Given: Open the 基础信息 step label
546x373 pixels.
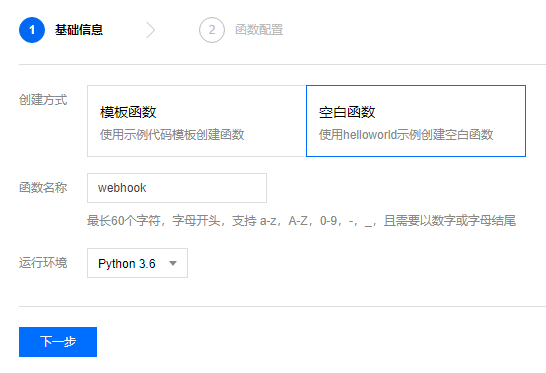Looking at the screenshot, I should pos(79,30).
